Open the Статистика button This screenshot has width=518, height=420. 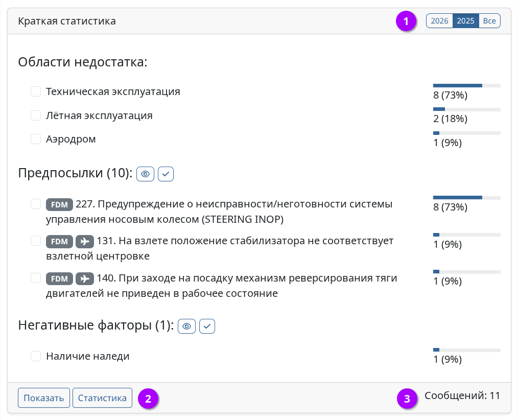click(102, 398)
